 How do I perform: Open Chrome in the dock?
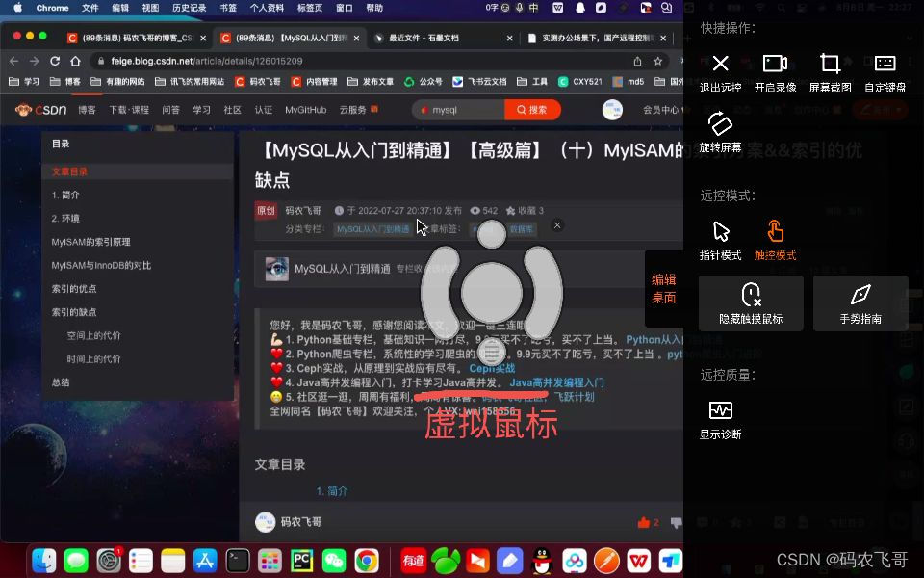367,561
